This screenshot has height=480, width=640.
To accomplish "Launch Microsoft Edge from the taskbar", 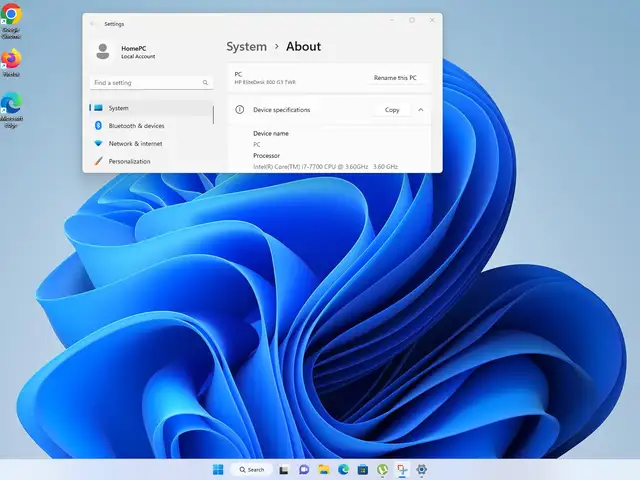I will click(343, 470).
